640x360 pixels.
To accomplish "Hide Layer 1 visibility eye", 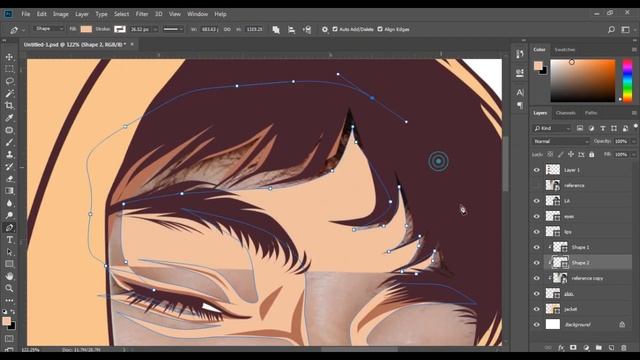I will (x=537, y=170).
